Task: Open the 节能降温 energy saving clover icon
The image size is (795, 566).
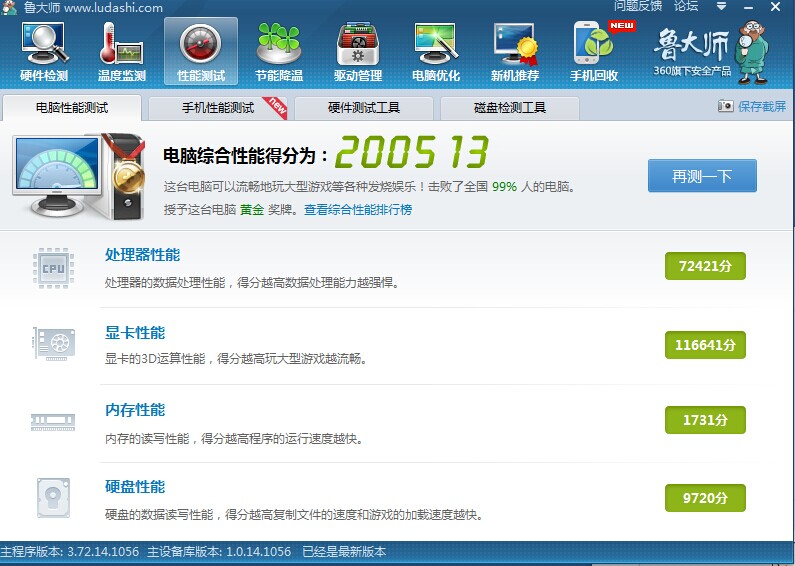Action: (279, 53)
